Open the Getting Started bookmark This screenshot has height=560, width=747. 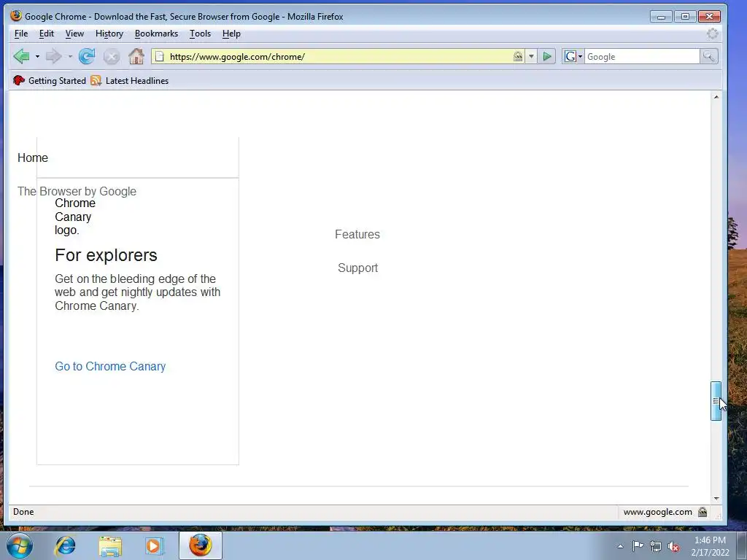click(x=50, y=81)
